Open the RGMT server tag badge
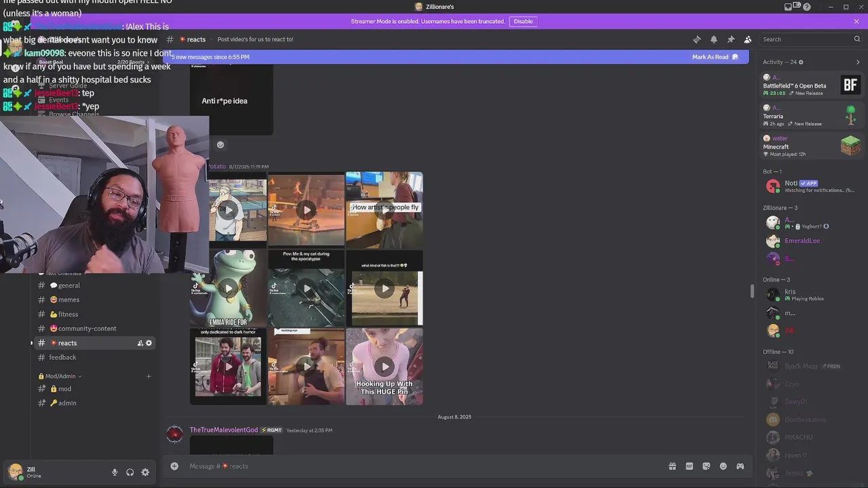The height and width of the screenshot is (488, 868). pyautogui.click(x=271, y=430)
